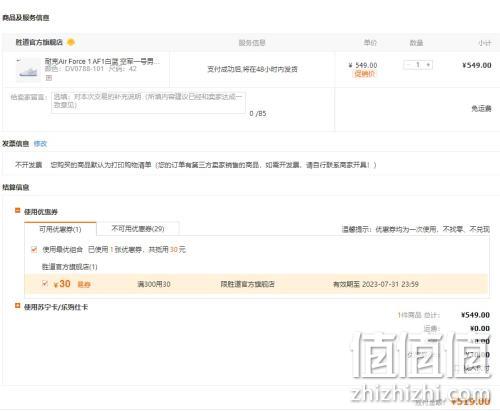Collapse the 使用优惠券 section toggle

[x=18, y=211]
